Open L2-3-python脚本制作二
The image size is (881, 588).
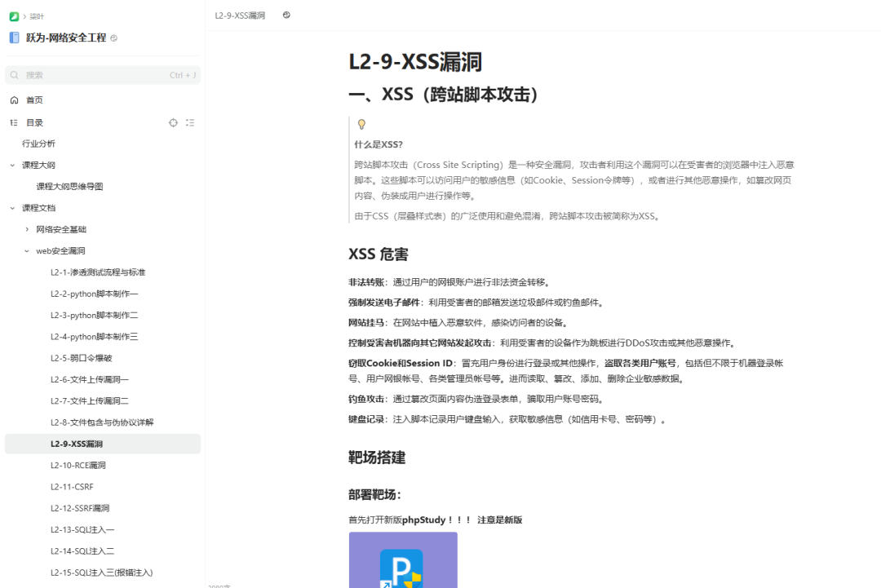point(94,315)
